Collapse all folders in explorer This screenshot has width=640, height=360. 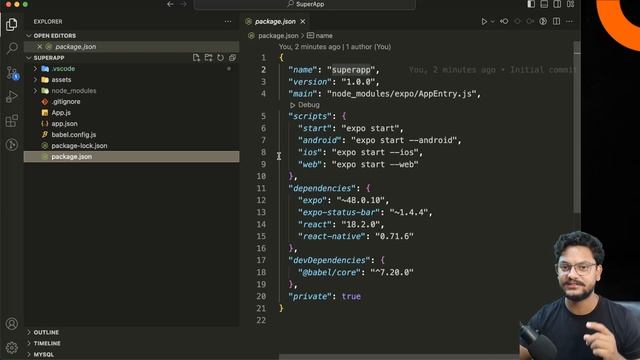click(232, 58)
